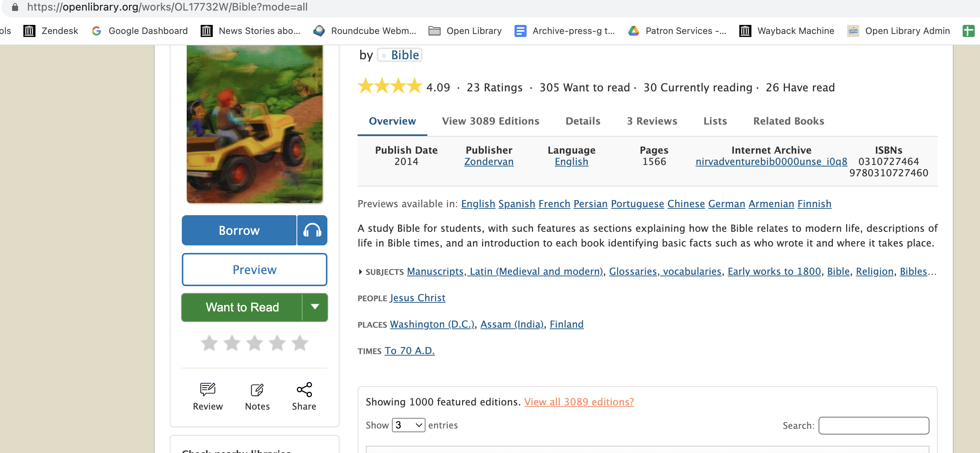Image resolution: width=980 pixels, height=453 pixels.
Task: Click the headphones listen icon next to Borrow
Action: 312,230
